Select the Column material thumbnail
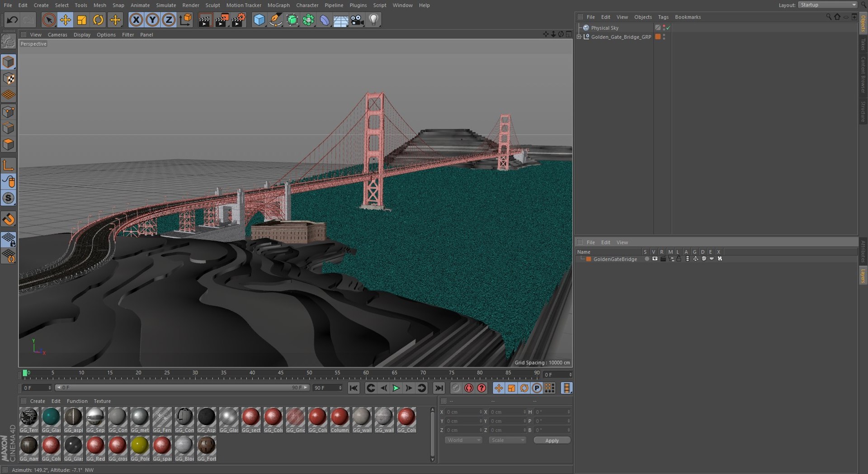 pyautogui.click(x=340, y=419)
